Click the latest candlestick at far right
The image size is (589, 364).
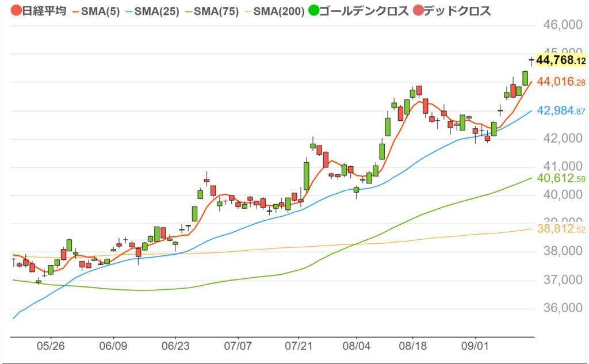coord(531,60)
